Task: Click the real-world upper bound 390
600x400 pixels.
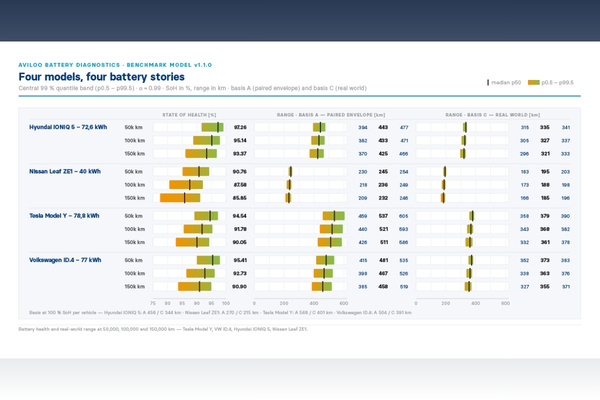Action: coord(566,216)
